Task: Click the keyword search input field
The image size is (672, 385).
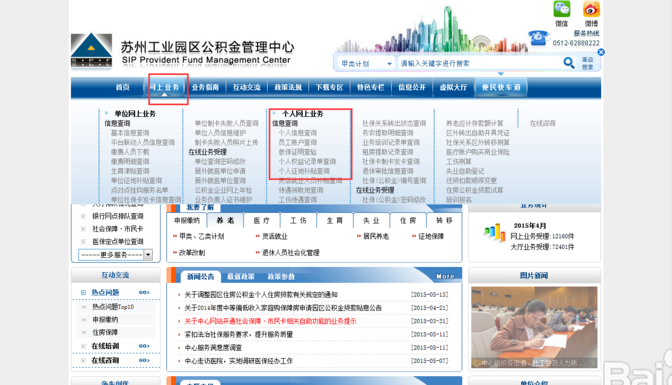Action: click(x=479, y=63)
